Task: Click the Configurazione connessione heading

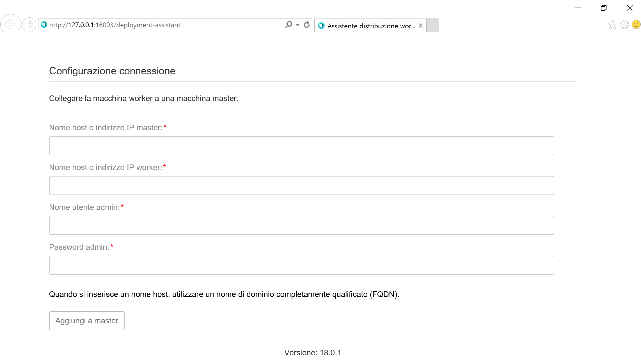Action: click(112, 71)
